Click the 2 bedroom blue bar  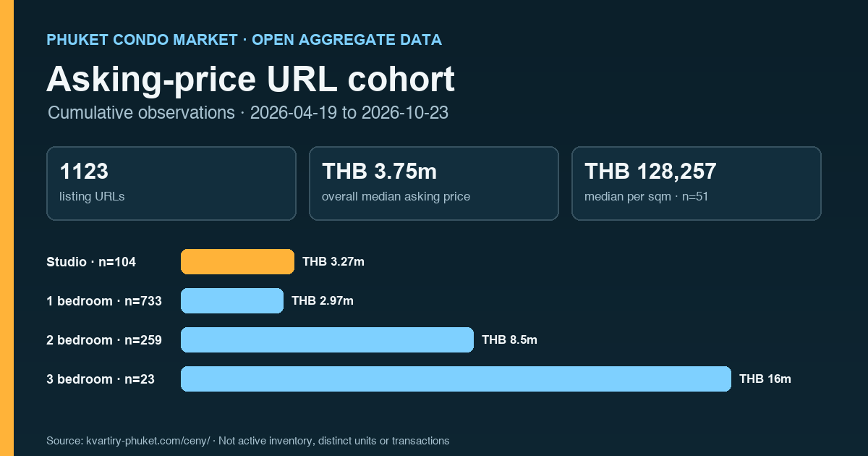coord(327,340)
